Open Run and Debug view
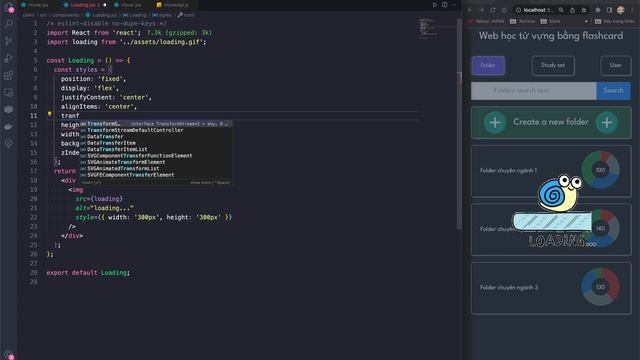Image resolution: width=640 pixels, height=360 pixels. pyautogui.click(x=9, y=58)
